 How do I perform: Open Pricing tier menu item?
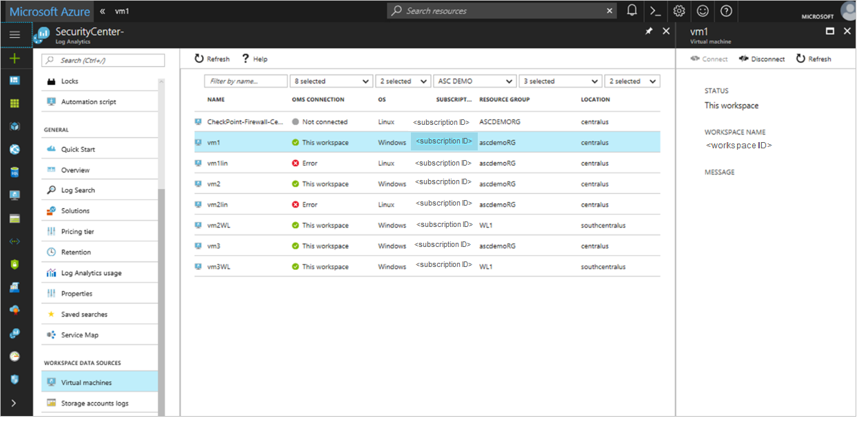pyautogui.click(x=77, y=232)
